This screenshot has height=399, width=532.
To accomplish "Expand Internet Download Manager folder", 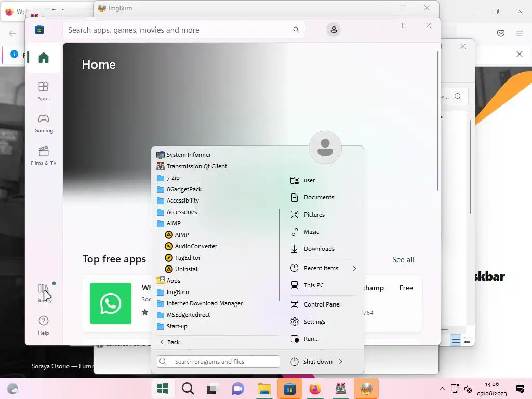I will click(x=199, y=303).
